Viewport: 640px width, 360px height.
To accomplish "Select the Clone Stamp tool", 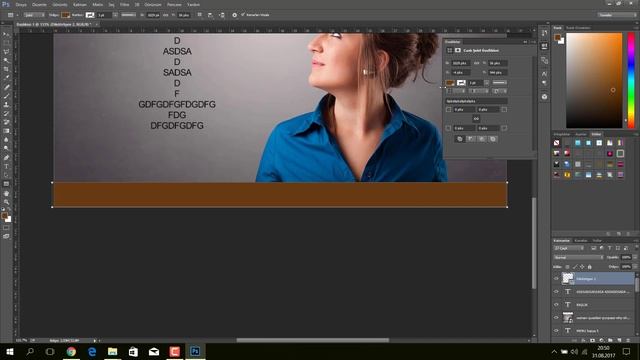I will pos(6,104).
